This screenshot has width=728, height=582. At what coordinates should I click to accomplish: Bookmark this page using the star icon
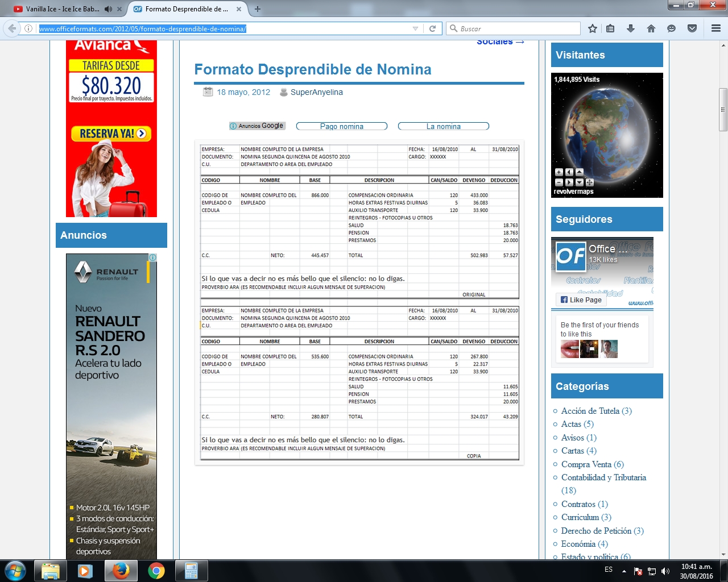592,28
